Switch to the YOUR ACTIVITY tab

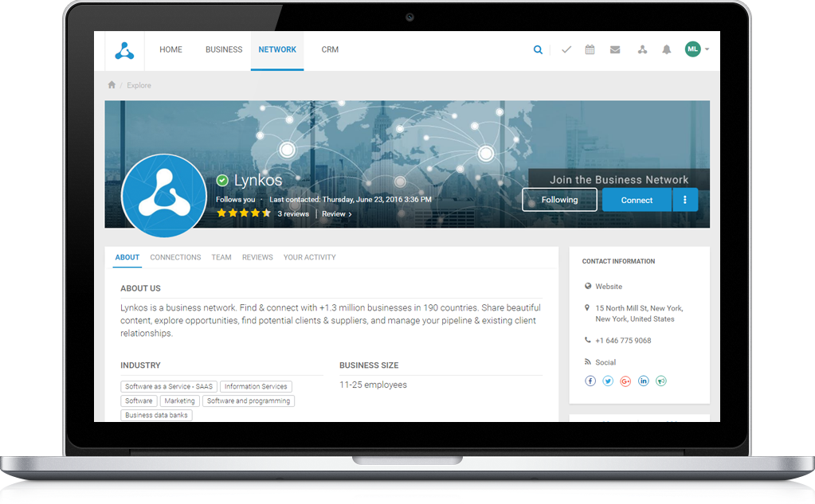point(309,257)
